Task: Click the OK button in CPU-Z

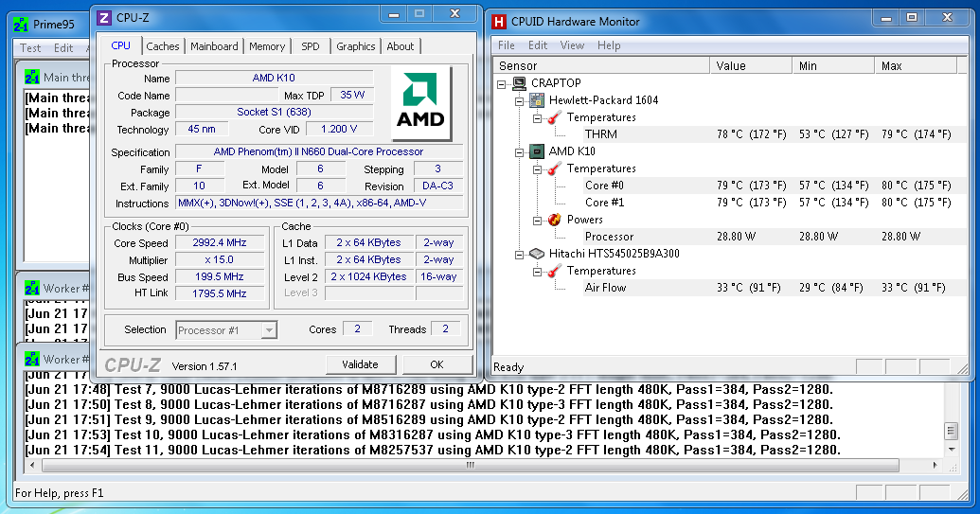Action: tap(437, 364)
